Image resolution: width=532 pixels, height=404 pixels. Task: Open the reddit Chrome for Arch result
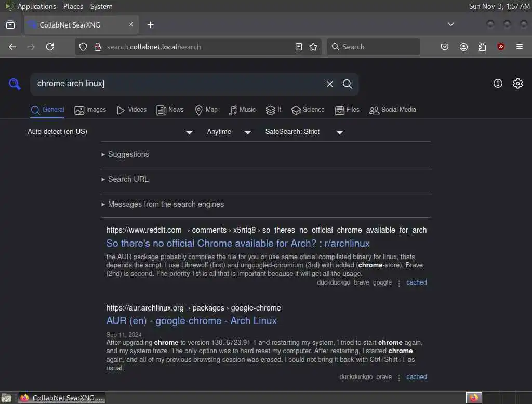coord(238,243)
